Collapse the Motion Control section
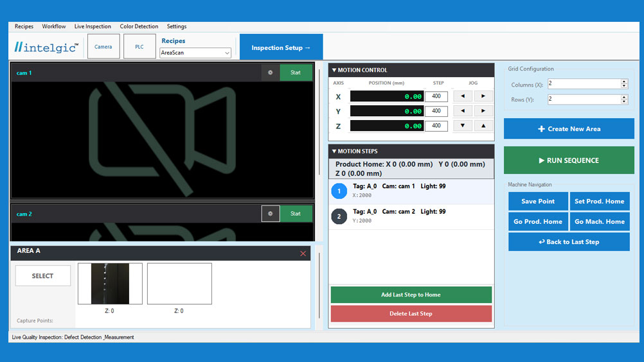 (334, 70)
